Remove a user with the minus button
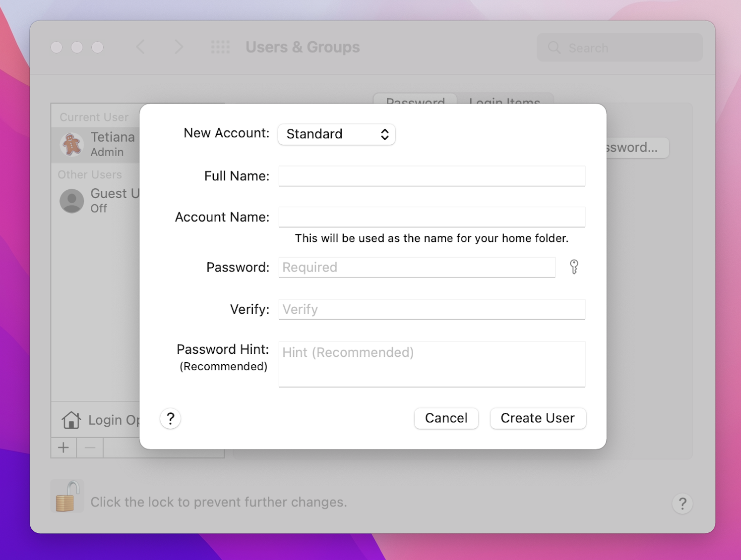This screenshot has width=741, height=560. [90, 448]
